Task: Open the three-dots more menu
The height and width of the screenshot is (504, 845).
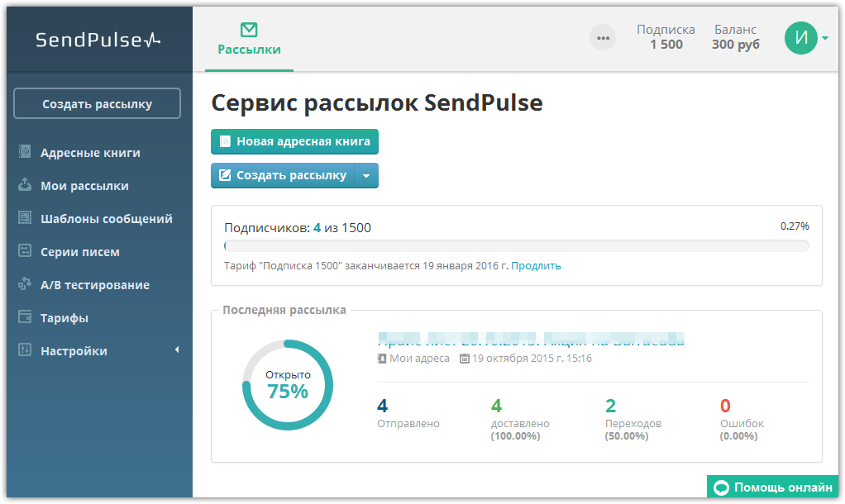Action: tap(603, 38)
